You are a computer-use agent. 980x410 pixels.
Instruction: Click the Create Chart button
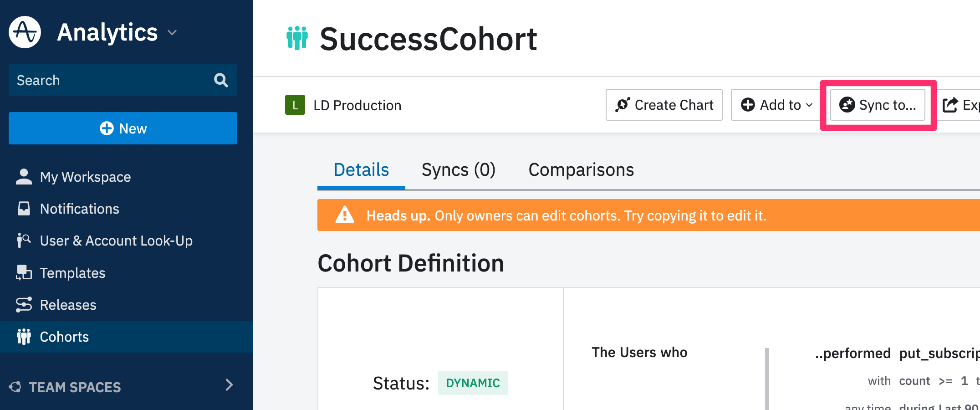[x=664, y=105]
